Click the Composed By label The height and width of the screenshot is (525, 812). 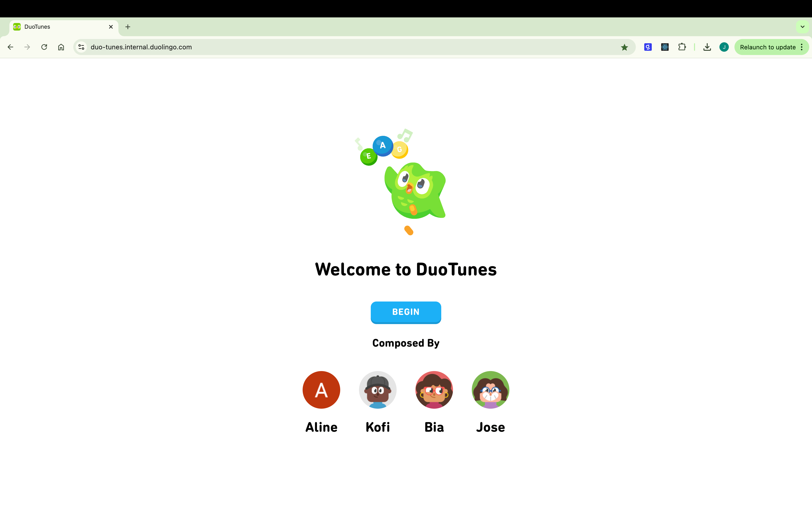click(x=406, y=343)
